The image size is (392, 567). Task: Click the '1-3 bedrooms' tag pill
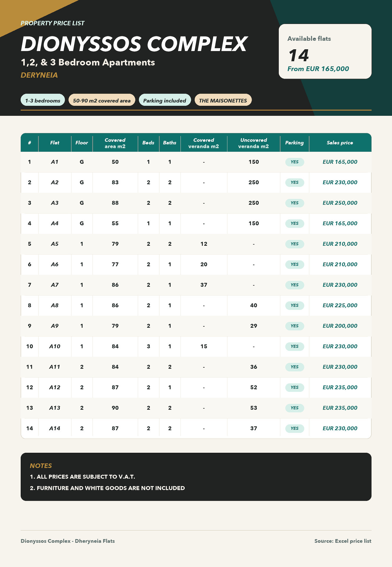43,100
